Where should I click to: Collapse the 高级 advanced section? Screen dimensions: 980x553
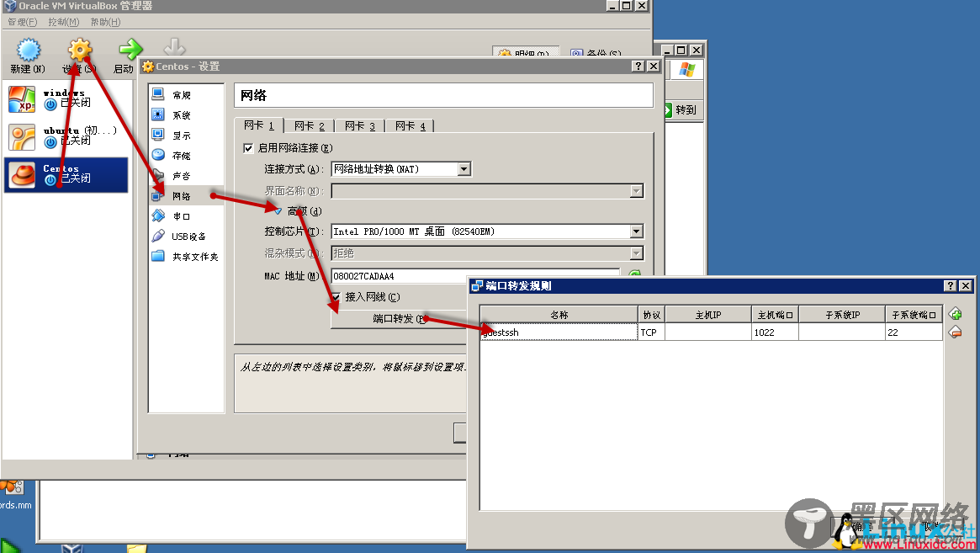(278, 211)
